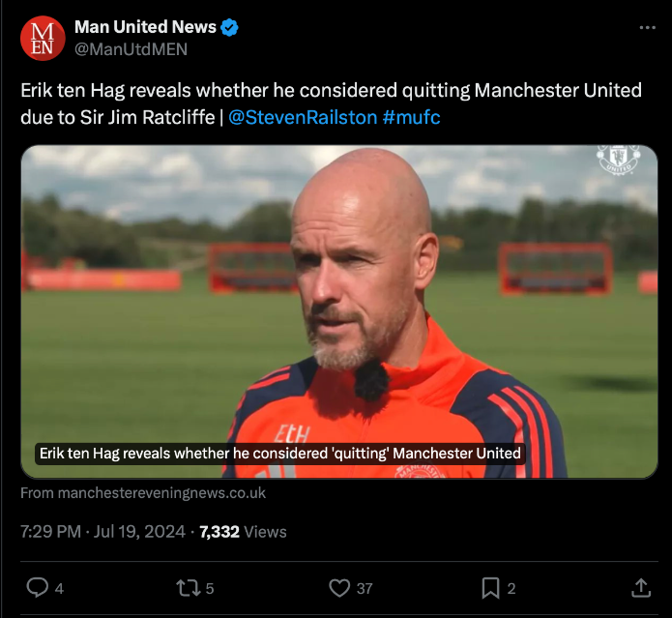Click the repost arrows icon
The height and width of the screenshot is (618, 672).
tap(189, 588)
